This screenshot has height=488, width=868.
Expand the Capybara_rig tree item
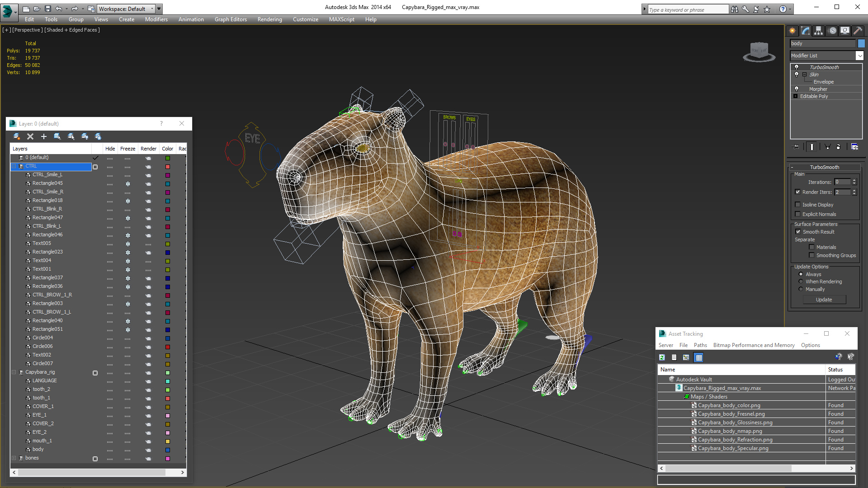point(13,372)
